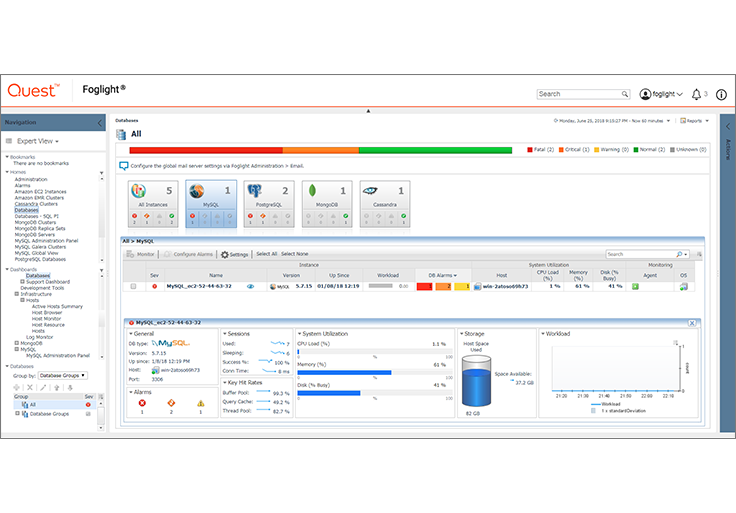Click the host icon beside win-2atoso69h73

point(477,286)
